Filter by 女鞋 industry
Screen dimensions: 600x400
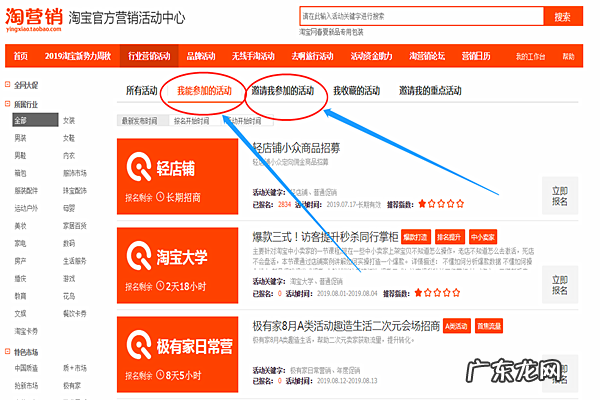(x=69, y=138)
